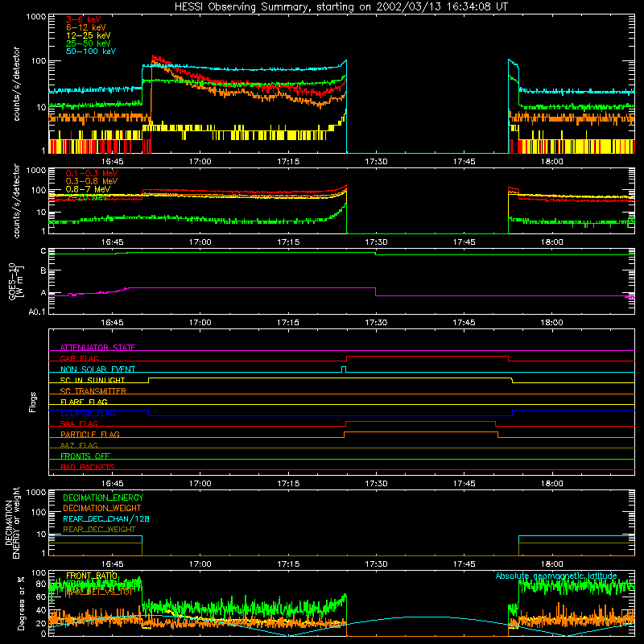The image size is (644, 644).
Task: Click the '0.1-0.3 MeV' legend label
Action: click(92, 173)
